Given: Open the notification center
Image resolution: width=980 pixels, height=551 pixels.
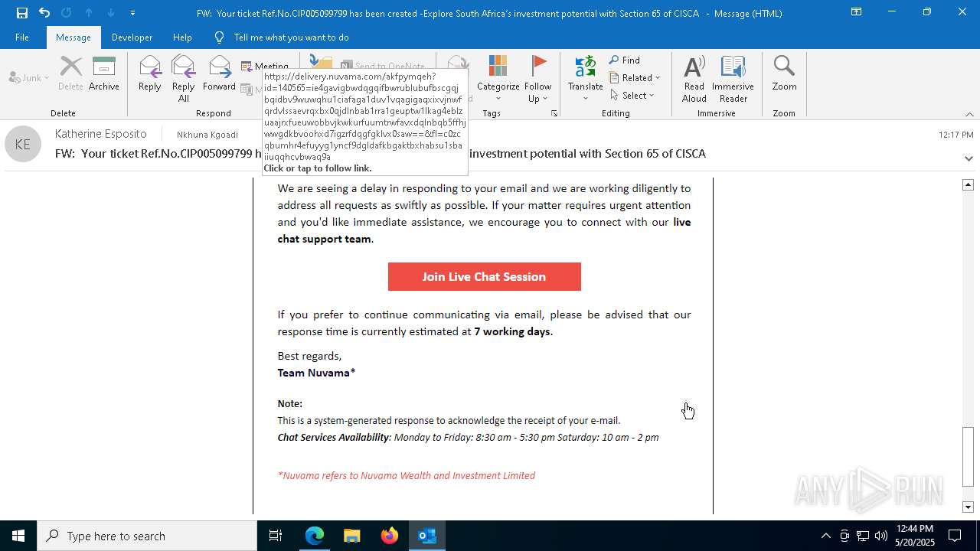Looking at the screenshot, I should pyautogui.click(x=955, y=536).
